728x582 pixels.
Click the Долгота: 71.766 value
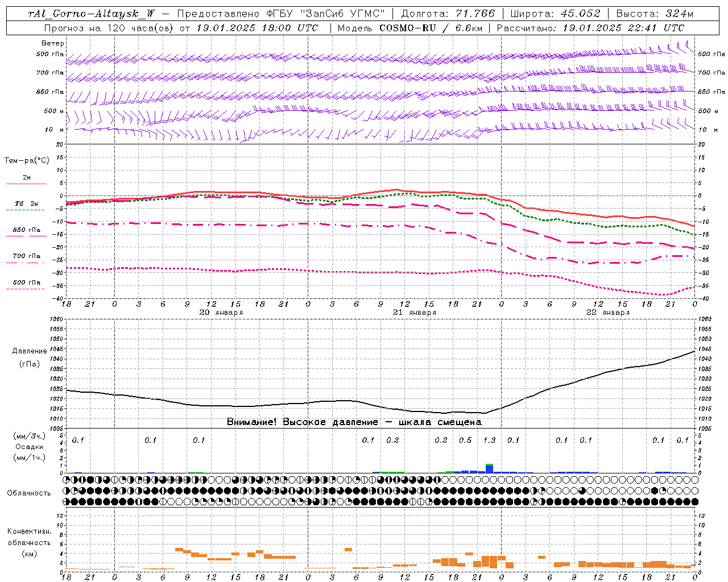(x=448, y=14)
